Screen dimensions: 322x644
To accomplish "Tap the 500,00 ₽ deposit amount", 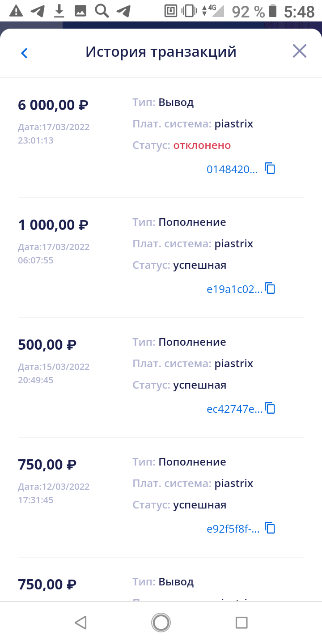I will [x=47, y=345].
